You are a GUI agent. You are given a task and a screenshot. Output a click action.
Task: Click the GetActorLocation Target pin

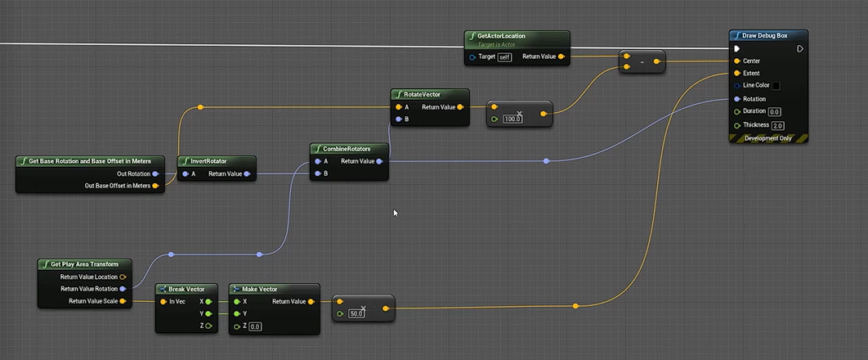pyautogui.click(x=472, y=57)
